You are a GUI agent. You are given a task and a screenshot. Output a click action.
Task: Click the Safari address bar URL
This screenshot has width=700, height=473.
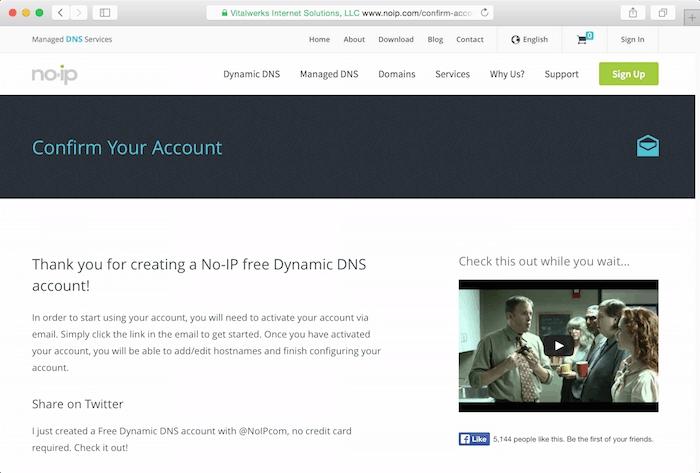coord(350,13)
